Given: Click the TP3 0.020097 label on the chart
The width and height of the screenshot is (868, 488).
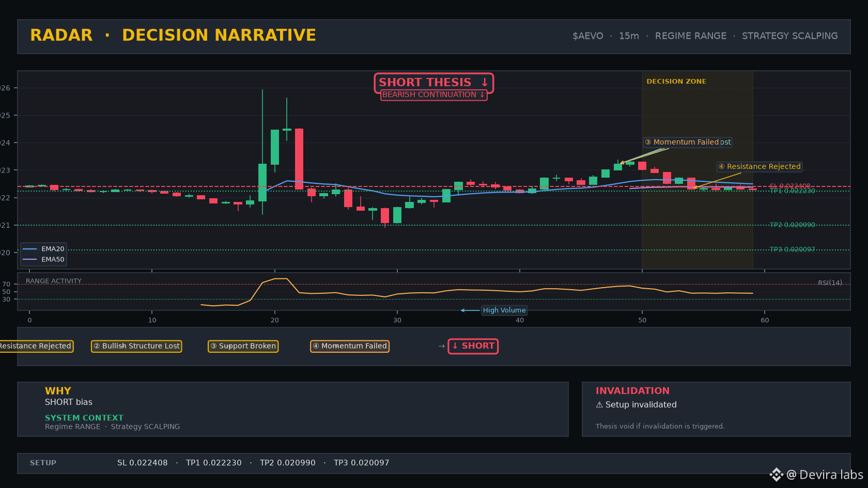Looking at the screenshot, I should coord(793,249).
